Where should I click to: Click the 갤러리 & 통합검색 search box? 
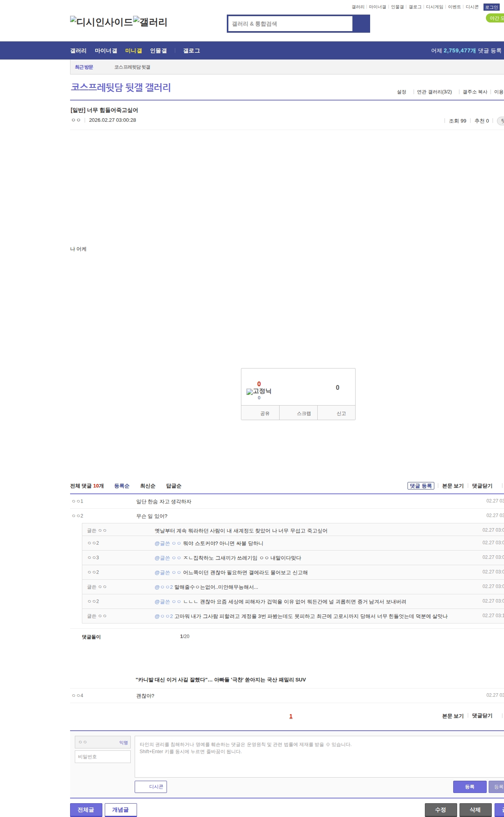[x=290, y=24]
